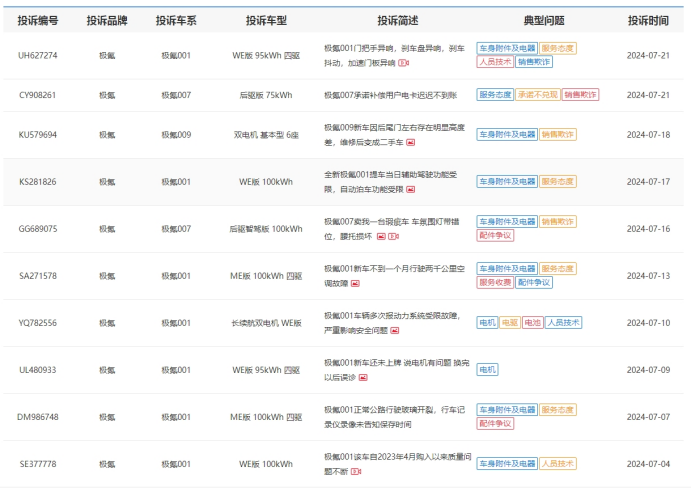The height and width of the screenshot is (489, 692).
Task: Select 销售欺诈 tag in row UH627274
Action: click(x=534, y=62)
